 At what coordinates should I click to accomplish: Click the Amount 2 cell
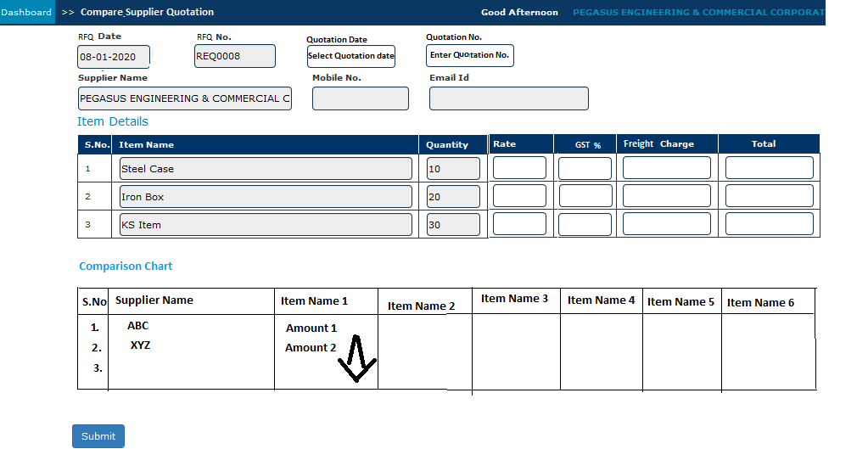311,348
